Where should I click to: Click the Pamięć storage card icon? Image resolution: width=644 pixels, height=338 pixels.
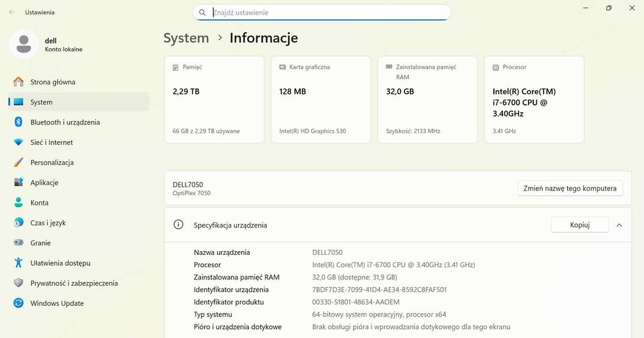coord(176,68)
